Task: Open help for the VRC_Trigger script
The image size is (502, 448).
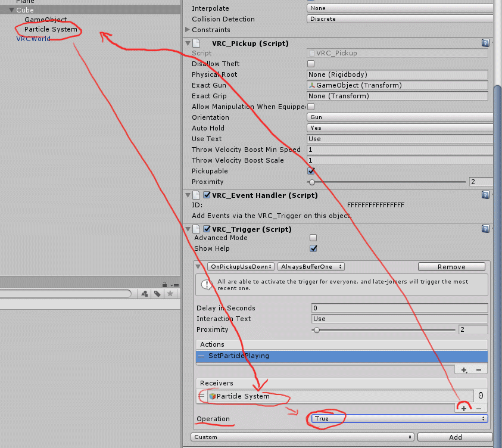Action: point(485,229)
